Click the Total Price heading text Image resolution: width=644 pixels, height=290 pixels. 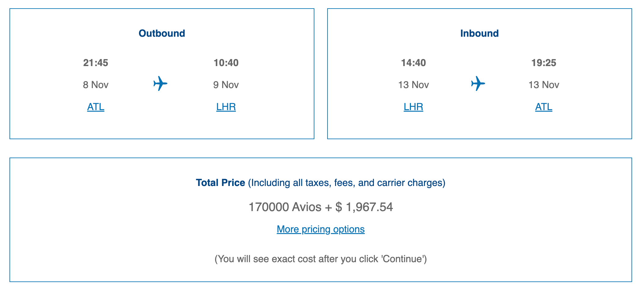(220, 183)
